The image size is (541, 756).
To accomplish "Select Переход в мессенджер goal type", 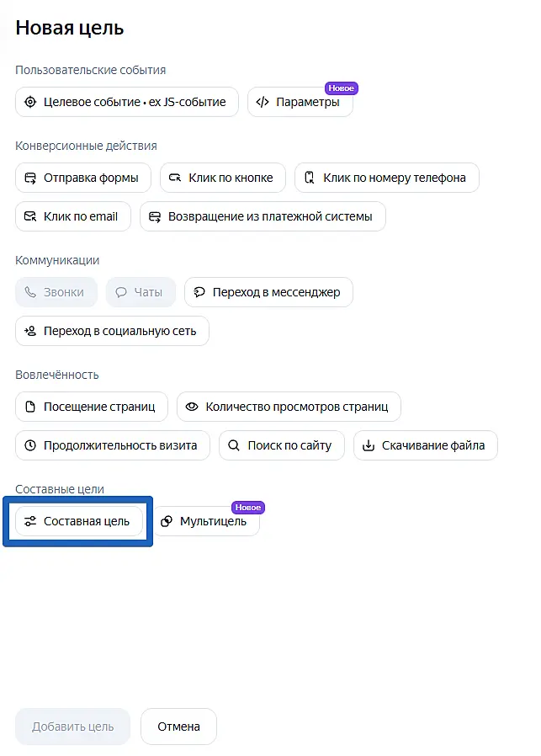I will (x=268, y=292).
